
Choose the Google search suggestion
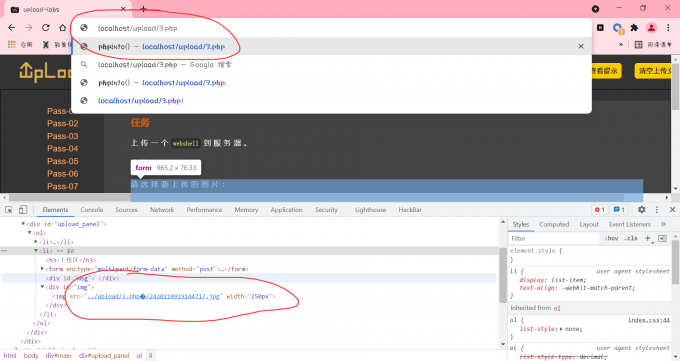(x=331, y=65)
